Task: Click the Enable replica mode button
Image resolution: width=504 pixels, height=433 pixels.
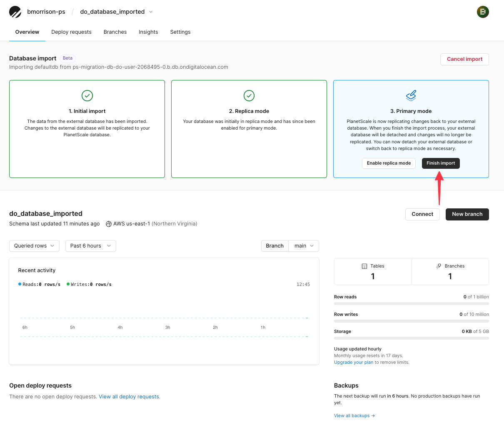Action: (389, 163)
